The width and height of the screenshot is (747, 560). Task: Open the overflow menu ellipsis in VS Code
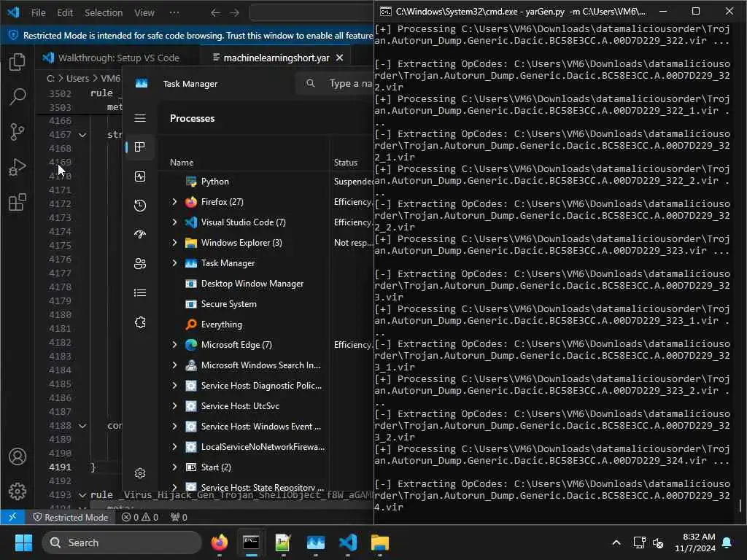[x=174, y=13]
